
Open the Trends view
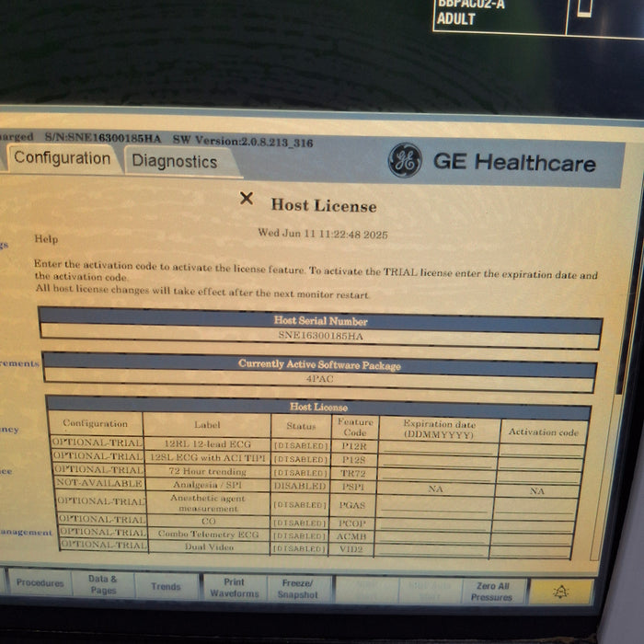(x=166, y=587)
